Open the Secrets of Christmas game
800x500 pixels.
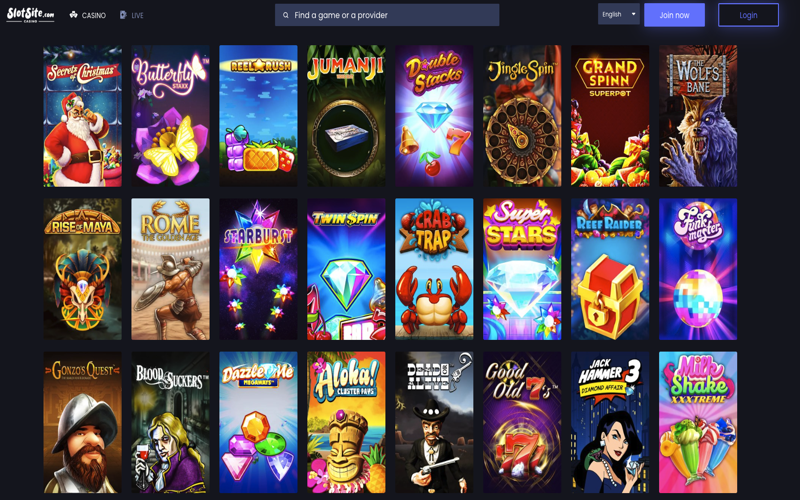pos(83,116)
